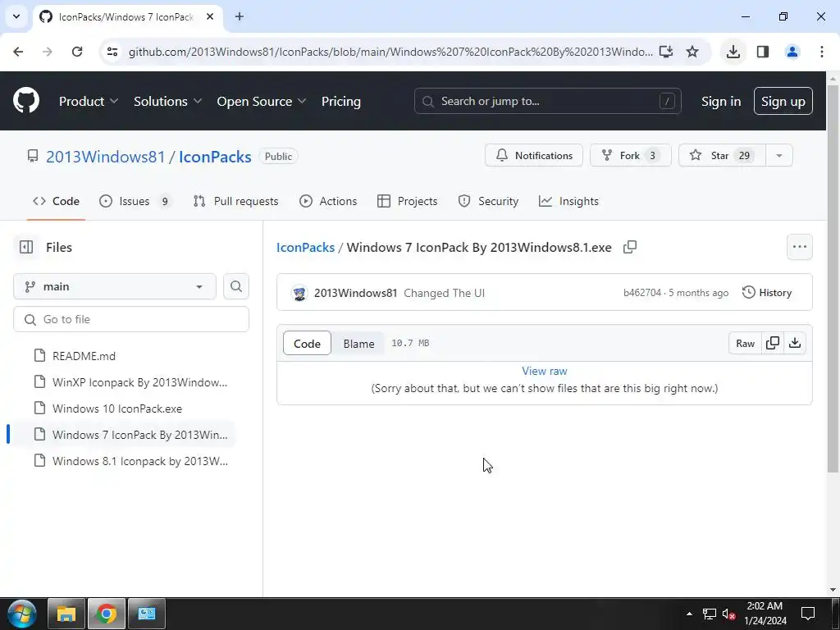Open IconPacks breadcrumb link

(x=305, y=248)
